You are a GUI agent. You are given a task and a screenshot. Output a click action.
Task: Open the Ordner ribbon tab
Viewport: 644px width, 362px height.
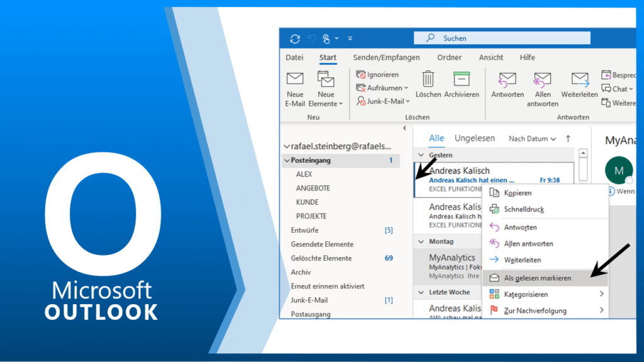coord(449,57)
